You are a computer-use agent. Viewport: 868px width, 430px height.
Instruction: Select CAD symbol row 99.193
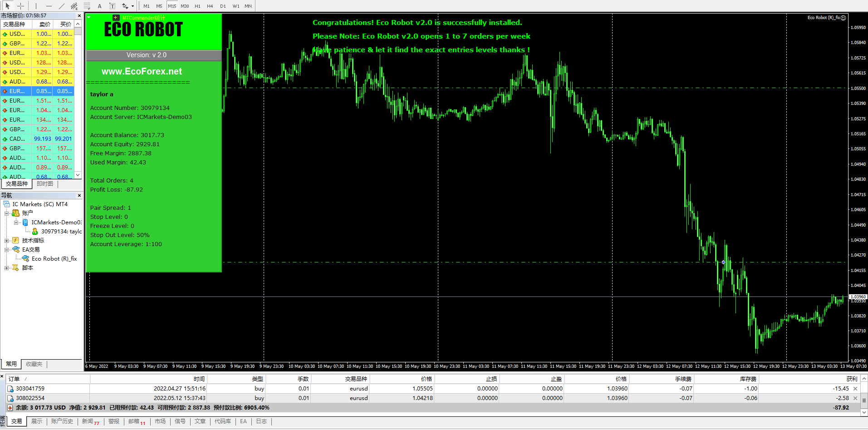click(x=38, y=139)
